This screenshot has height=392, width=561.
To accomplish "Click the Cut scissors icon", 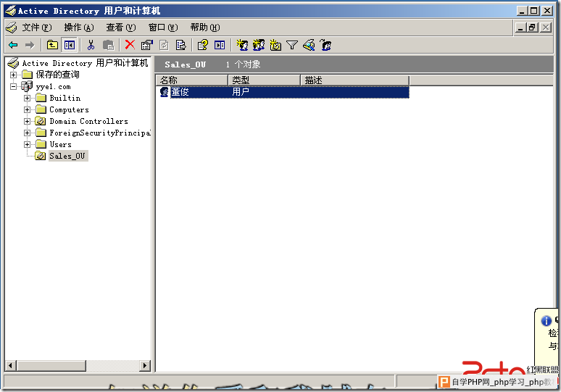I will (x=91, y=45).
